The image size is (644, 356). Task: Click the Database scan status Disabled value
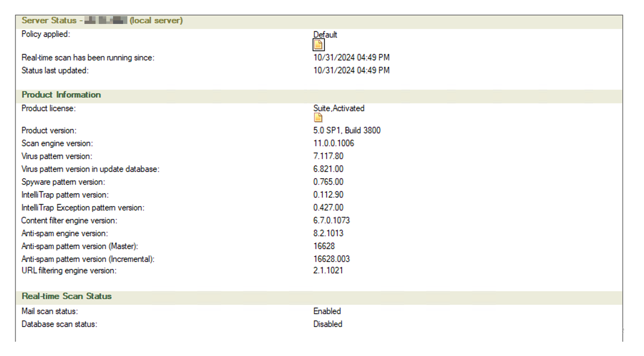328,324
